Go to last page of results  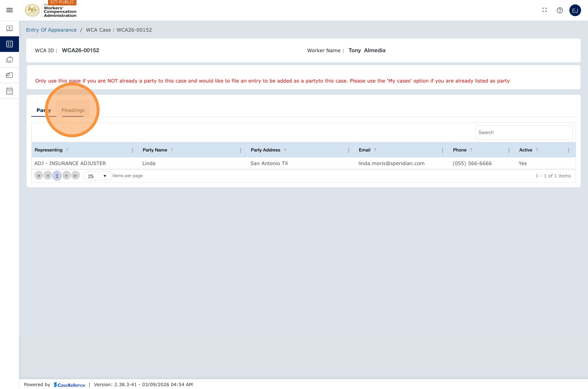[x=76, y=176]
